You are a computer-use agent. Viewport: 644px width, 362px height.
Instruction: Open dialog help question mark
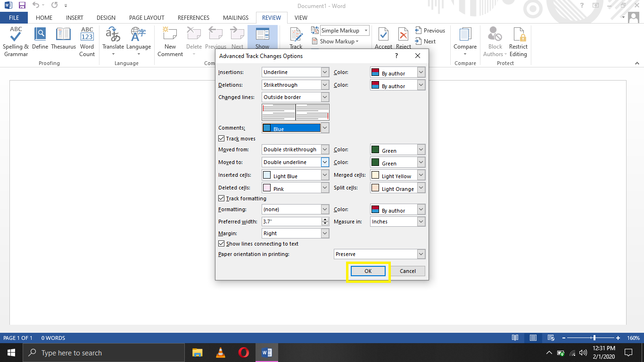pyautogui.click(x=396, y=56)
